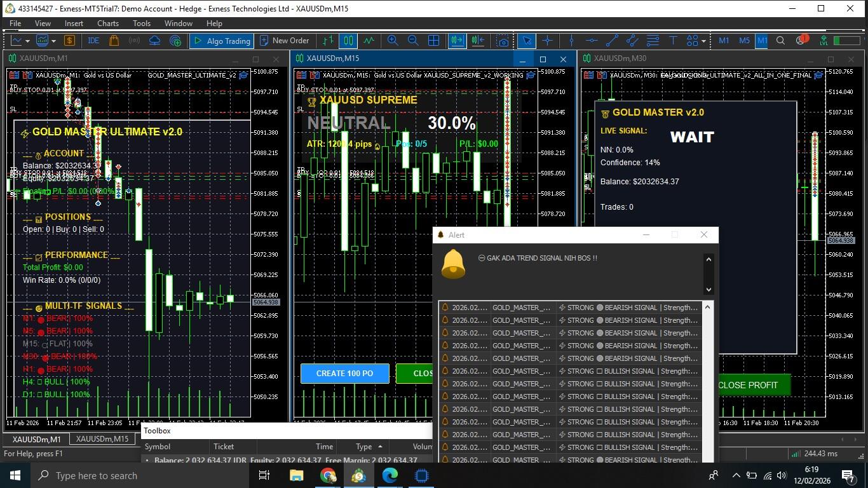
Task: Open the Charts menu
Action: [x=107, y=24]
